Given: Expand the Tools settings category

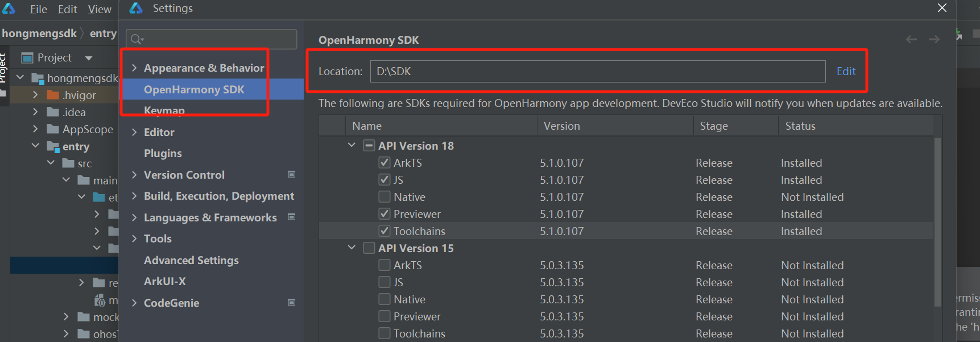Looking at the screenshot, I should pos(134,238).
